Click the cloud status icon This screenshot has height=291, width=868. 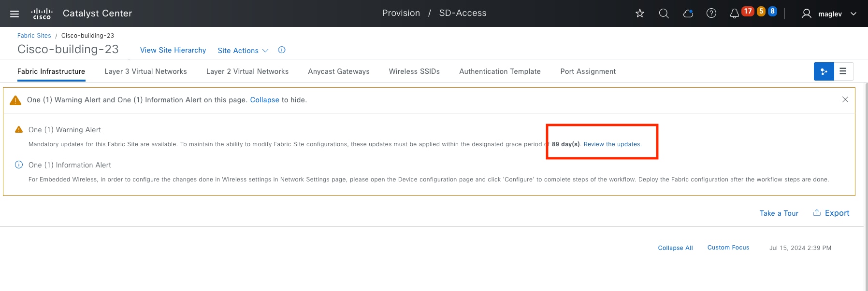pyautogui.click(x=688, y=14)
